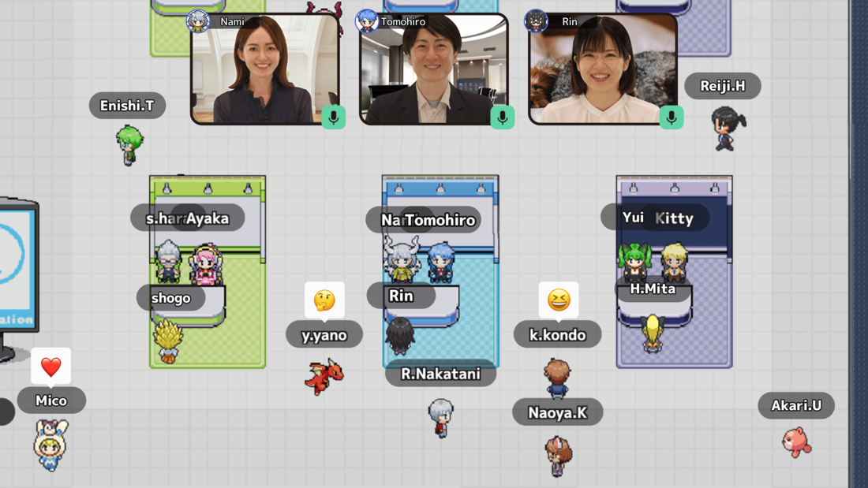The width and height of the screenshot is (868, 488).
Task: Select Reiji.H's ponytail avatar
Action: click(x=728, y=129)
